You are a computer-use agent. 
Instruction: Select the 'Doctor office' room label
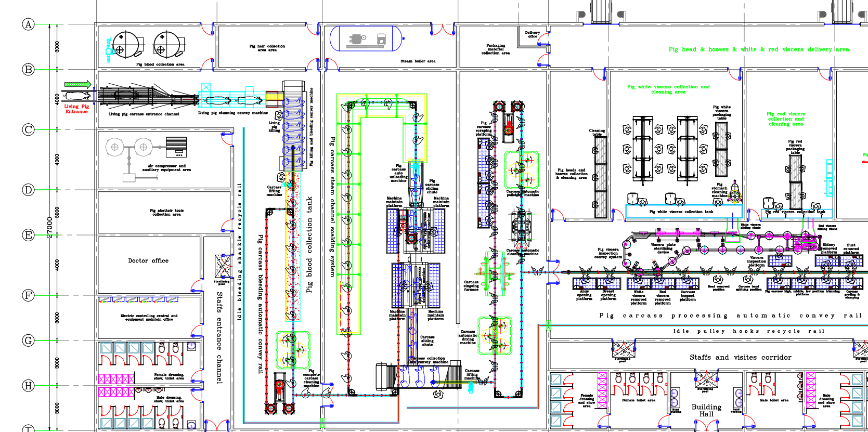[148, 260]
